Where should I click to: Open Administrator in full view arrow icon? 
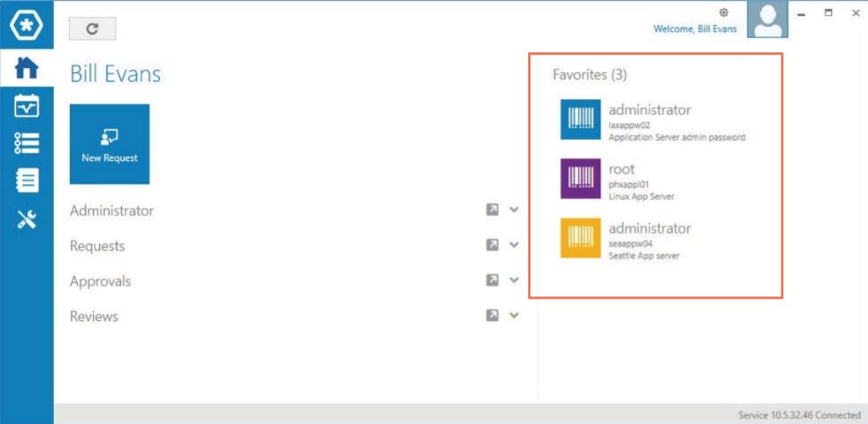[492, 210]
